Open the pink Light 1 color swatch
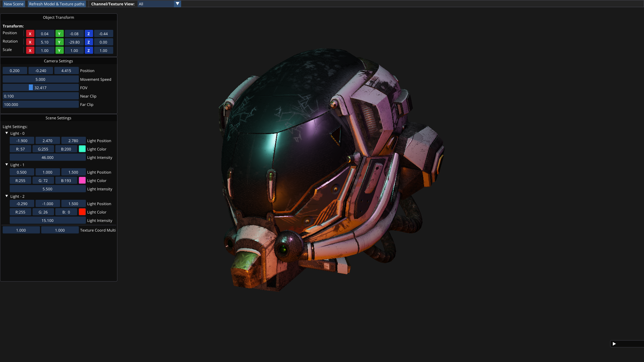 82,181
